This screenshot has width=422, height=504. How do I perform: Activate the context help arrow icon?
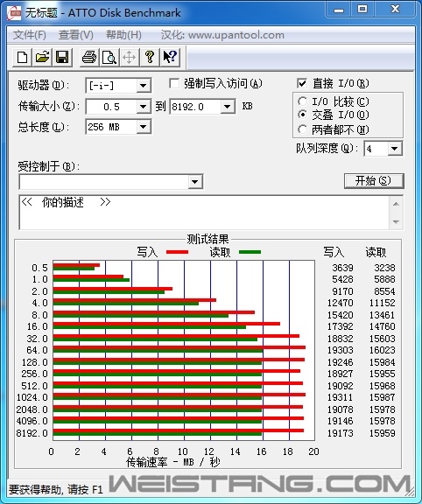click(x=170, y=58)
